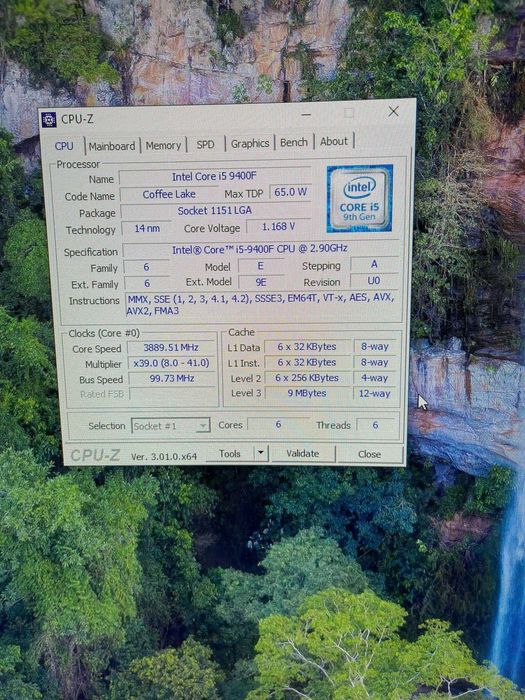525x700 pixels.
Task: Click the Core Speed value 3889.51 MHz
Action: tap(171, 347)
